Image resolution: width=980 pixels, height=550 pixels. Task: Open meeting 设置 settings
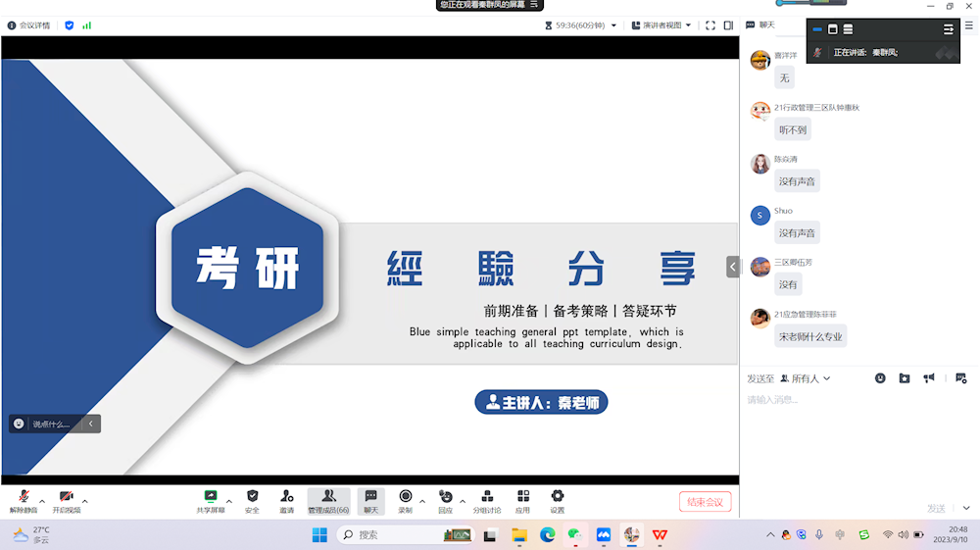(x=558, y=501)
